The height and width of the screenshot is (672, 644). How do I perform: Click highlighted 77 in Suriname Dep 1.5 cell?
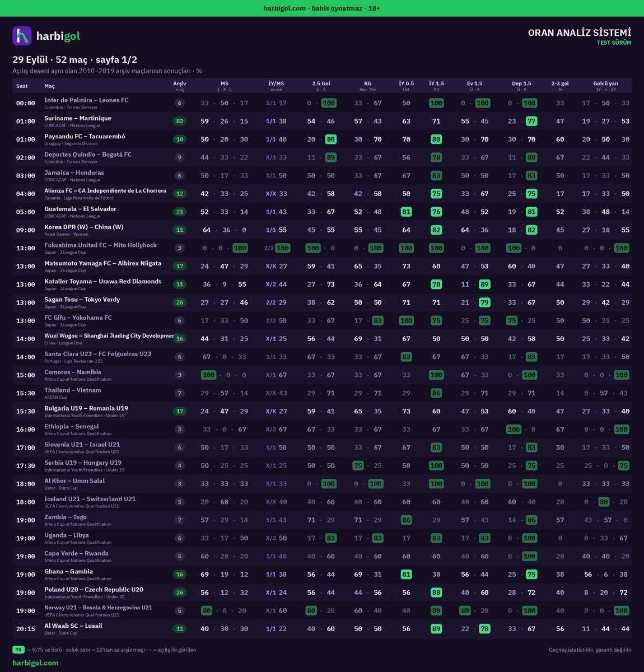(531, 122)
